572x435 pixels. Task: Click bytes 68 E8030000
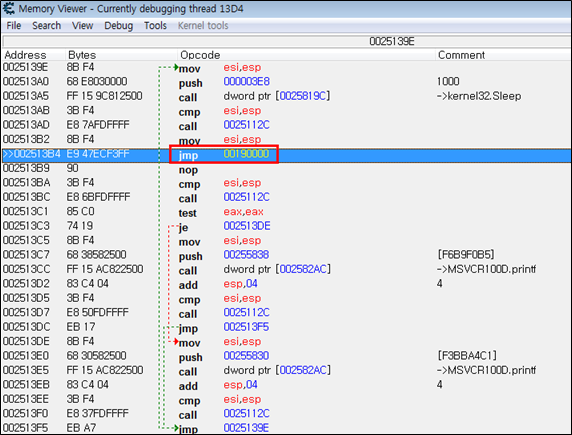click(97, 82)
